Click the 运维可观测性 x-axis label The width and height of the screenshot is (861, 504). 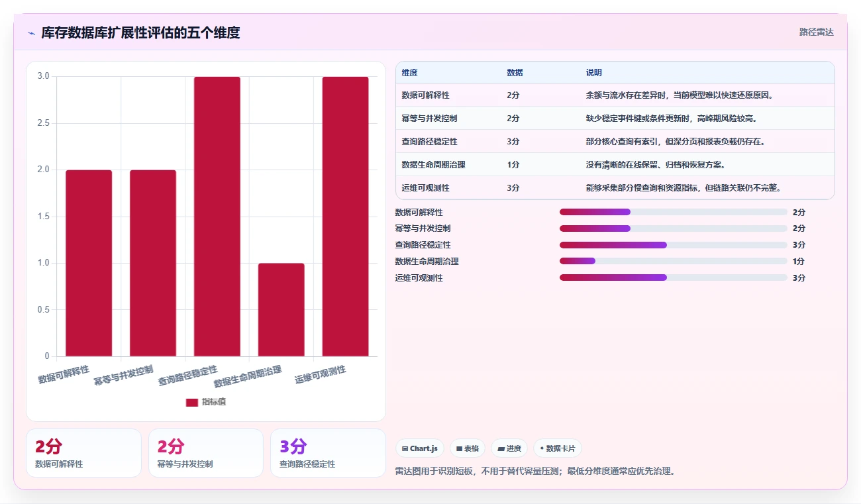[321, 374]
